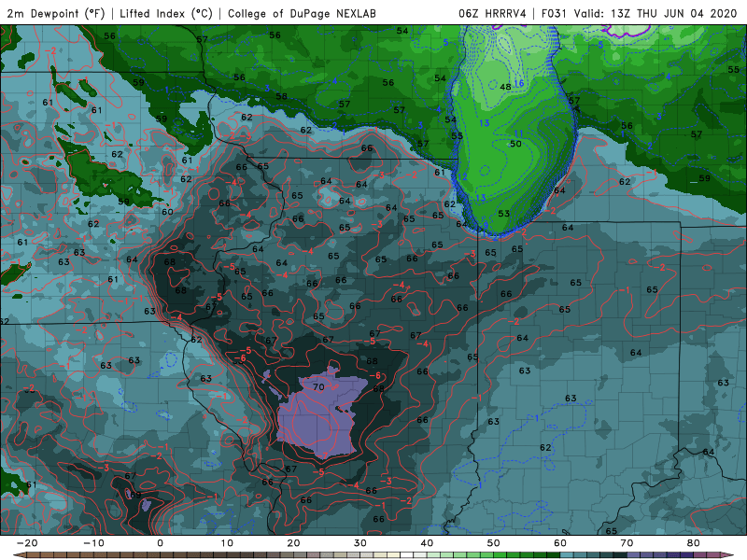The height and width of the screenshot is (560, 747).
Task: Click the -20 label on the color scale
Action: pyautogui.click(x=27, y=543)
